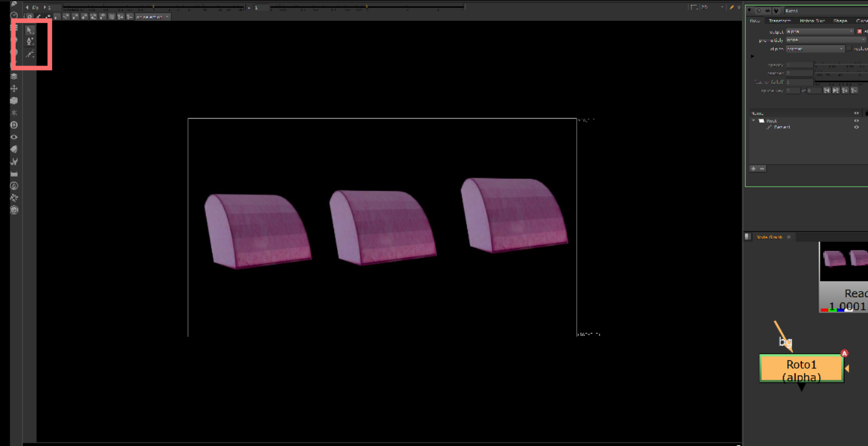Open the Other nodes clapperboard icon
The height and width of the screenshot is (446, 868).
pyautogui.click(x=14, y=174)
